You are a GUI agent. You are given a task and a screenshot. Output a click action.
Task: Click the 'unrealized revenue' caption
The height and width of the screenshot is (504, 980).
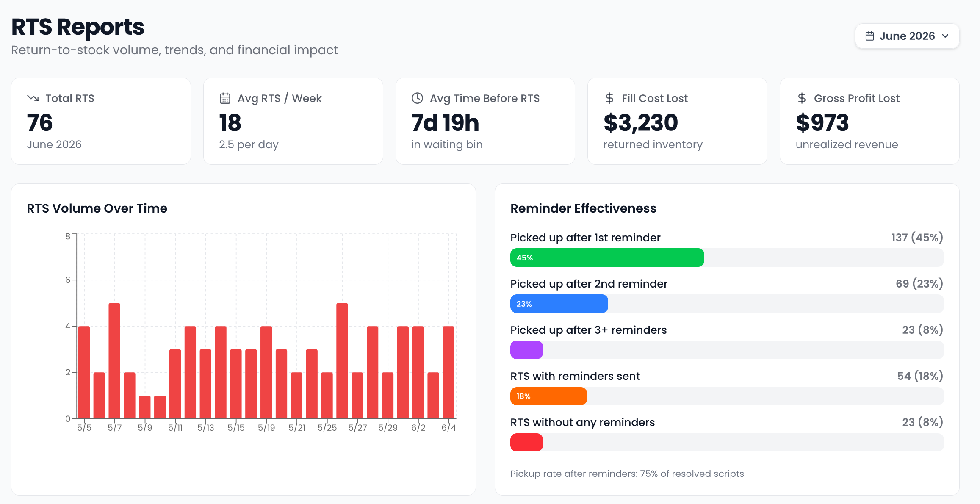(847, 144)
